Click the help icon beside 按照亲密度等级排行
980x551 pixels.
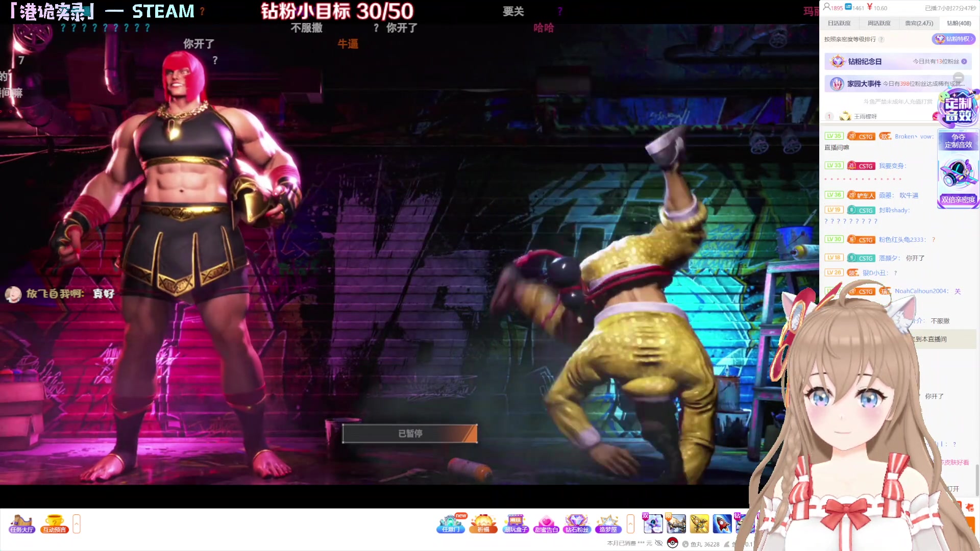click(x=881, y=39)
